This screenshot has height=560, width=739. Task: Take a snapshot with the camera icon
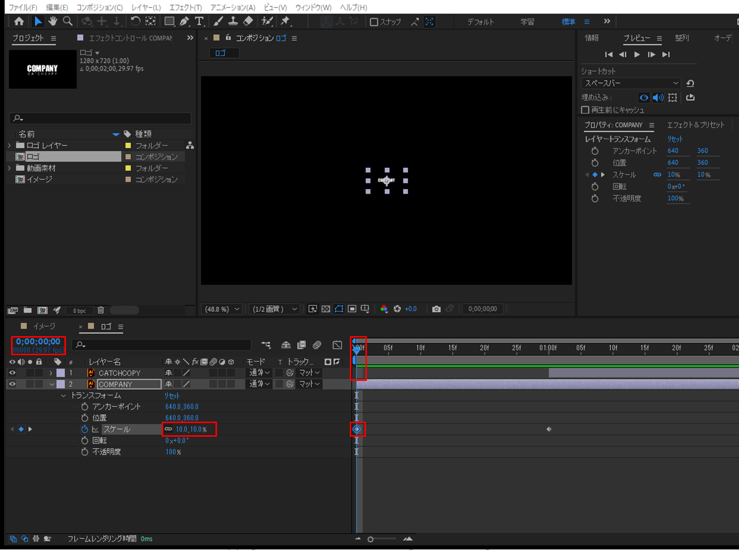[x=436, y=309]
